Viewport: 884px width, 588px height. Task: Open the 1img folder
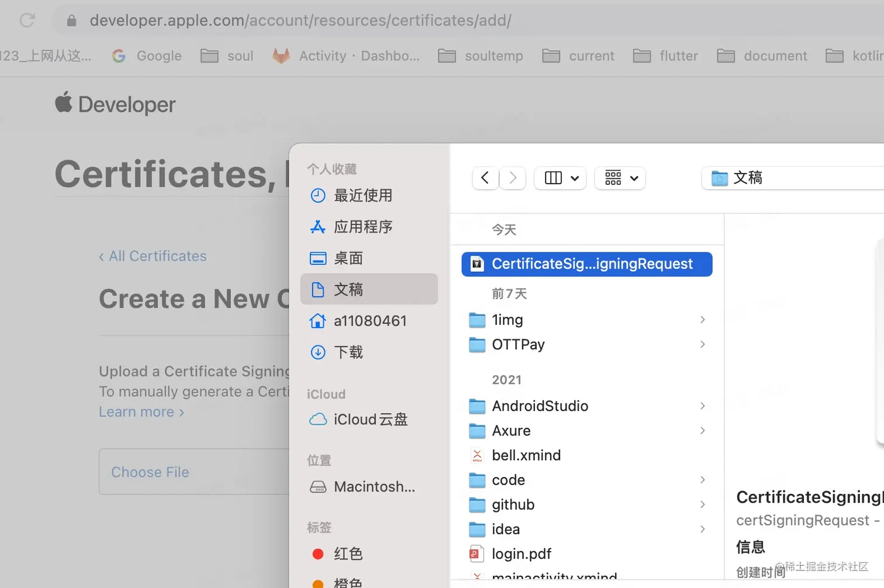(587, 320)
